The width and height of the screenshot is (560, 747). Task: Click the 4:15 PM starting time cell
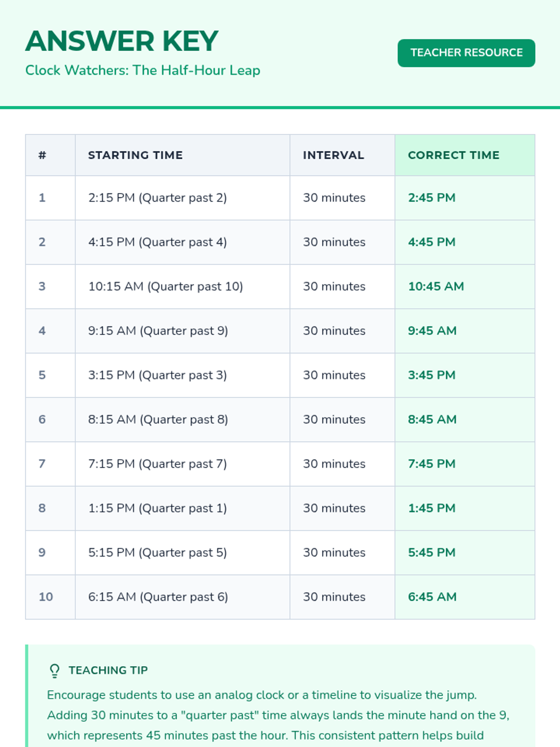[x=157, y=242]
